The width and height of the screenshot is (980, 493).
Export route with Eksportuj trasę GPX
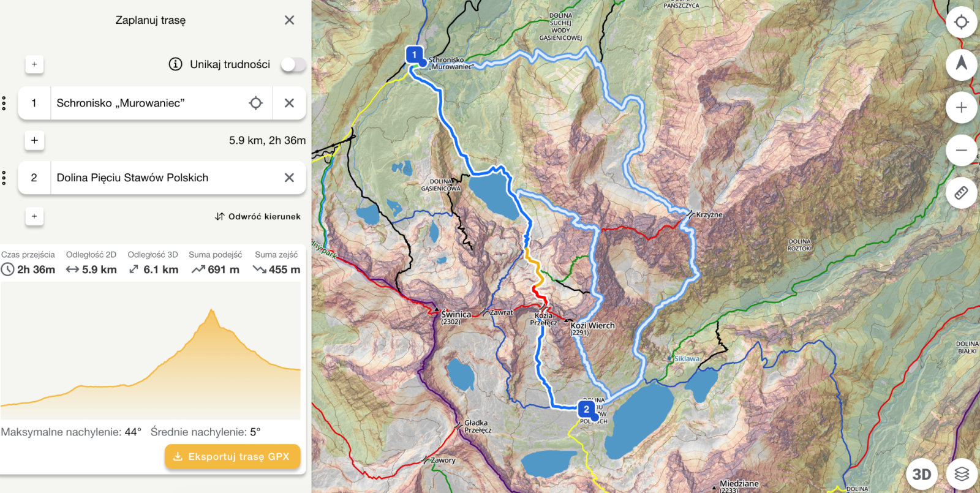(232, 456)
